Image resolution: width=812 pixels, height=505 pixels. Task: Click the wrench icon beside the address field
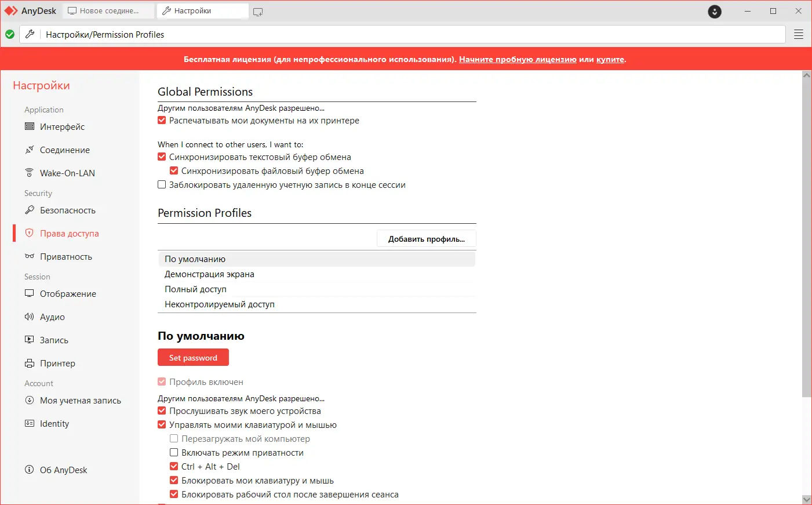click(x=30, y=34)
